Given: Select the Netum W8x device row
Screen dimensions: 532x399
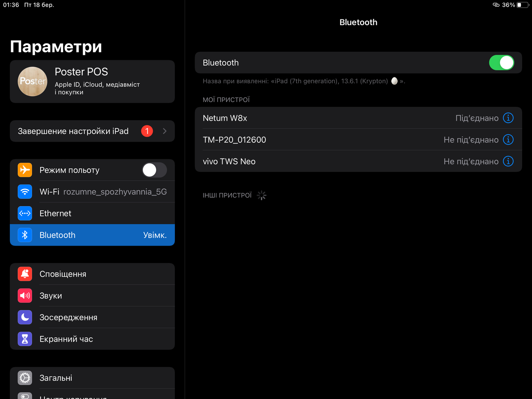Looking at the screenshot, I should pos(358,118).
